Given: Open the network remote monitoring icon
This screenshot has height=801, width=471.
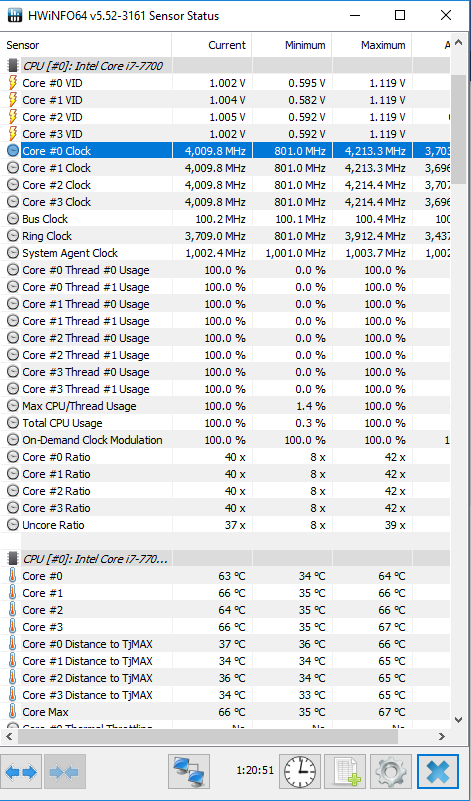Looking at the screenshot, I should [189, 771].
